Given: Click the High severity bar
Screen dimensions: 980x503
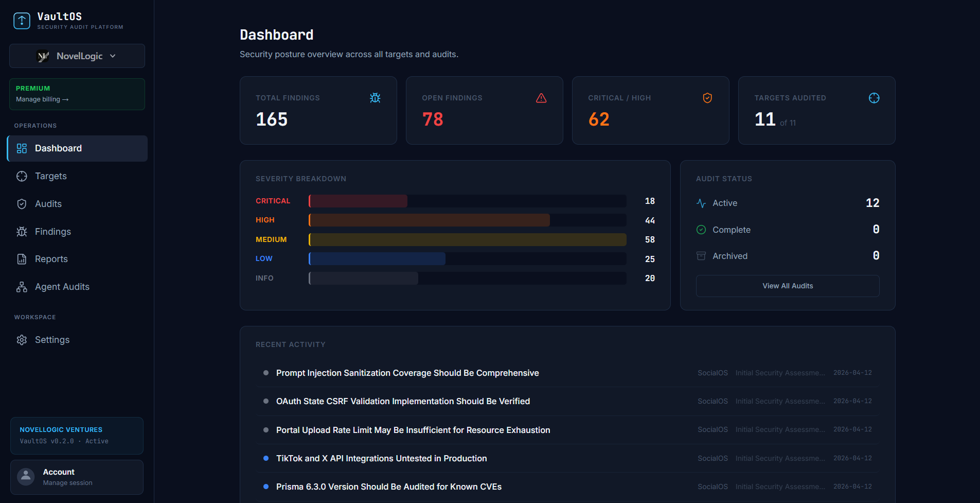Looking at the screenshot, I should [x=429, y=220].
